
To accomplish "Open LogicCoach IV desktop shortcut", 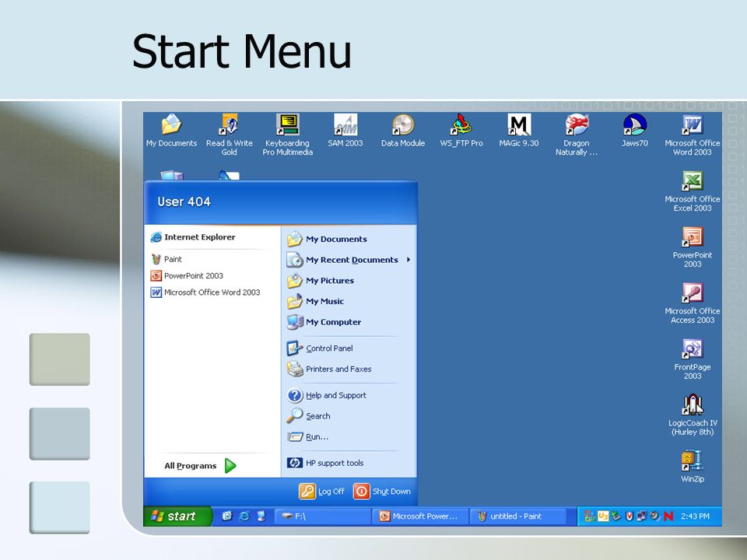I will pos(693,415).
